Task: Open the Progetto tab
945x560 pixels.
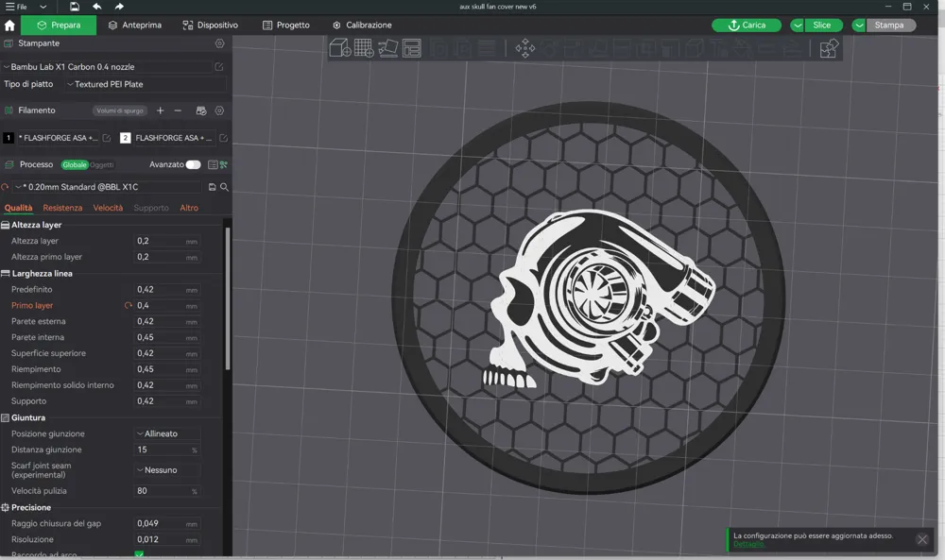Action: (x=286, y=25)
